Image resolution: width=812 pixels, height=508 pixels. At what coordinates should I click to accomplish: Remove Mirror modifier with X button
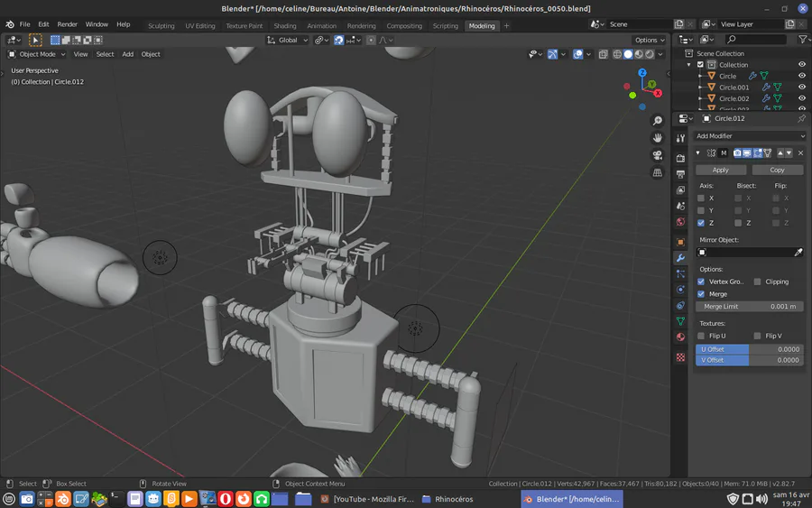pyautogui.click(x=800, y=152)
